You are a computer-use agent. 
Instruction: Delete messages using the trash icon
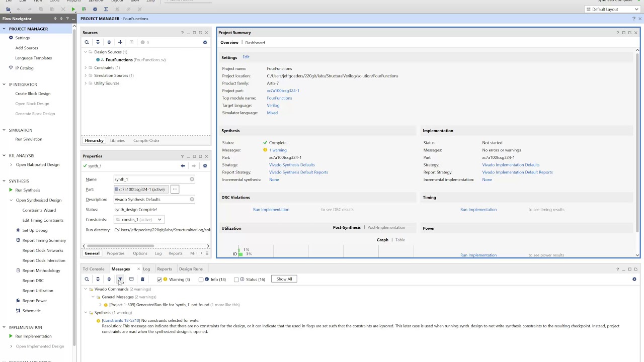coord(142,279)
